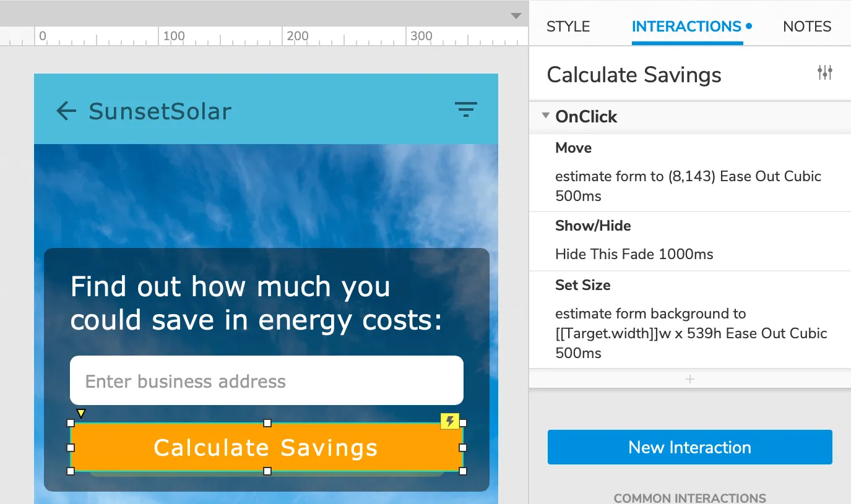The height and width of the screenshot is (504, 851).
Task: Select the INTERACTIONS tab
Action: (686, 27)
